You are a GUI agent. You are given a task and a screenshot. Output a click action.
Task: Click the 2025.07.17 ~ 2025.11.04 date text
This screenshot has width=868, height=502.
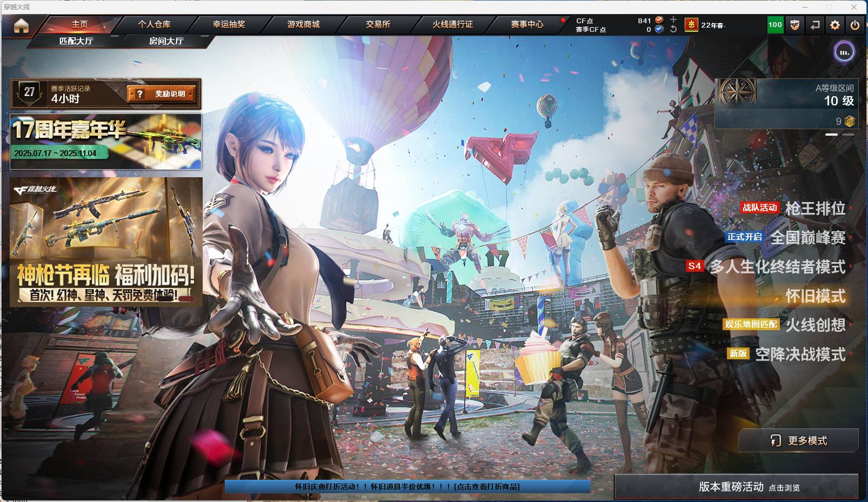tap(55, 153)
